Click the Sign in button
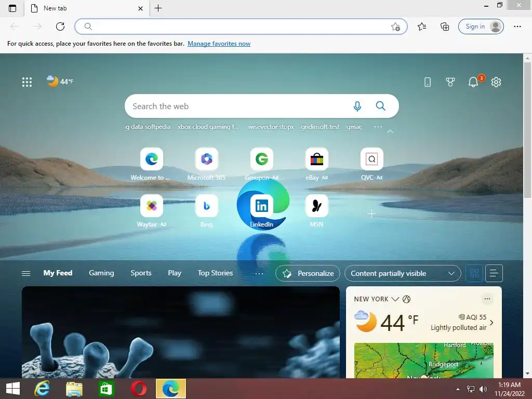 click(x=481, y=26)
